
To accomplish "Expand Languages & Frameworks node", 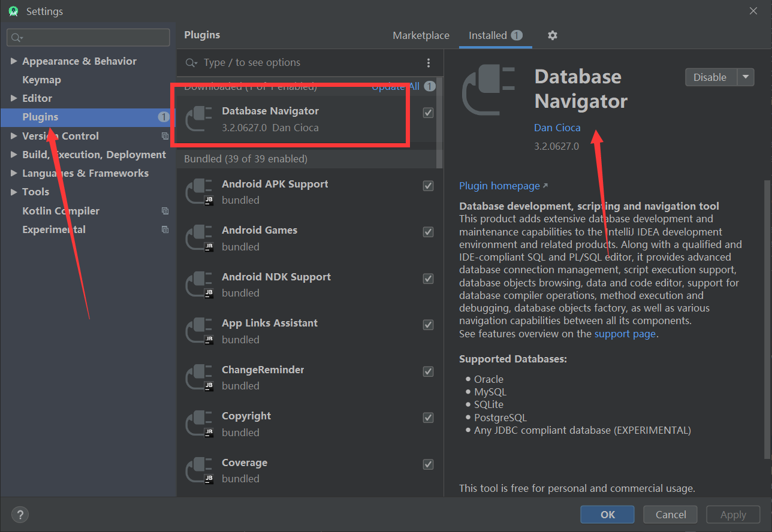I will 14,173.
